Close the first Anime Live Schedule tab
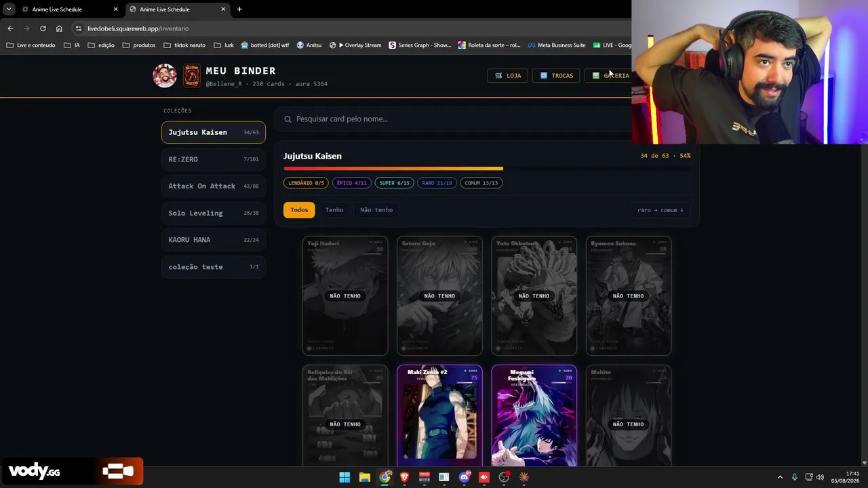868x488 pixels. click(x=115, y=9)
